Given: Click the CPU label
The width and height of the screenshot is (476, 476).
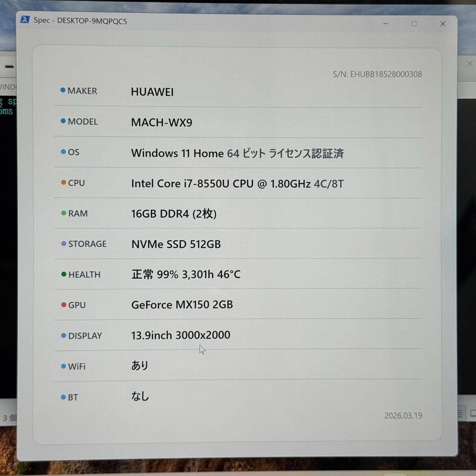Looking at the screenshot, I should click(76, 183).
